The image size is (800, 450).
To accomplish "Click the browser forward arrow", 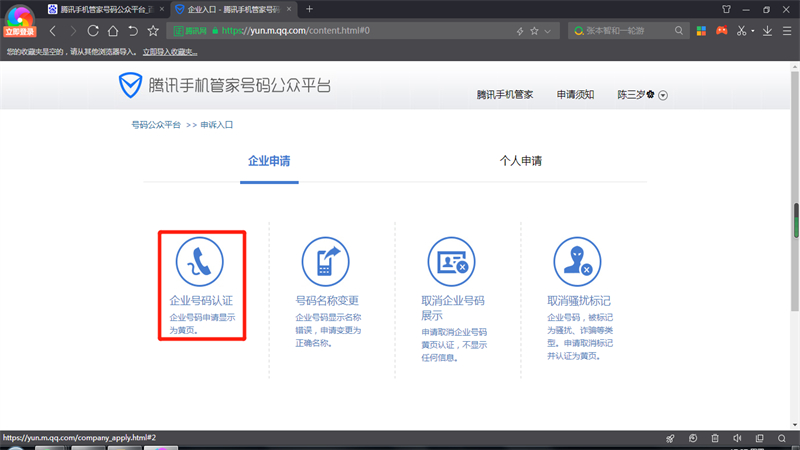I will 73,31.
